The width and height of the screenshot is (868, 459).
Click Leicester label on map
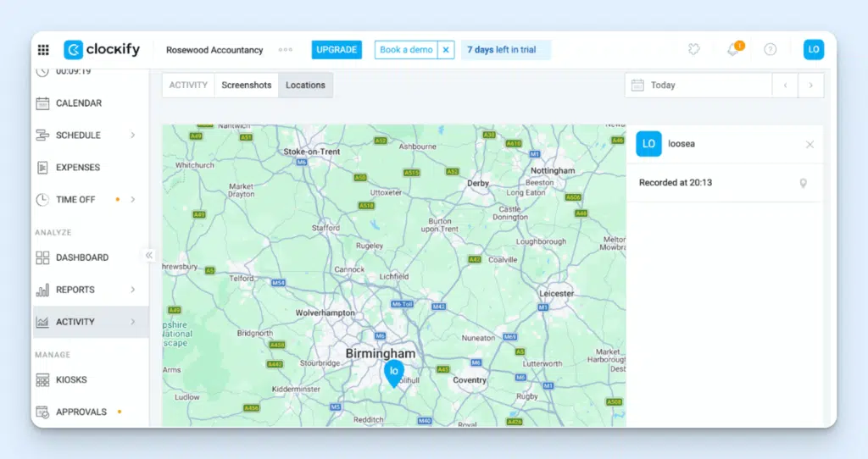click(x=556, y=294)
